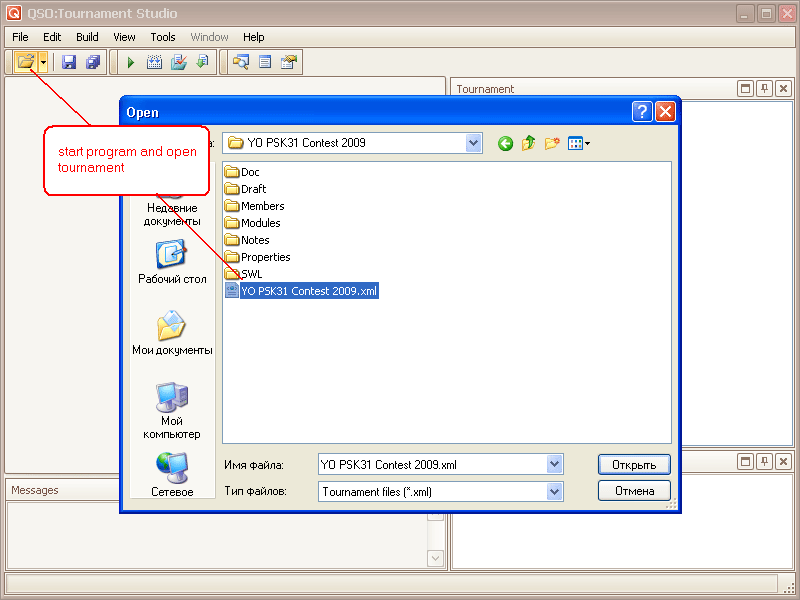The height and width of the screenshot is (600, 800).
Task: Create new folder via dialog toolbar icon
Action: 551,143
